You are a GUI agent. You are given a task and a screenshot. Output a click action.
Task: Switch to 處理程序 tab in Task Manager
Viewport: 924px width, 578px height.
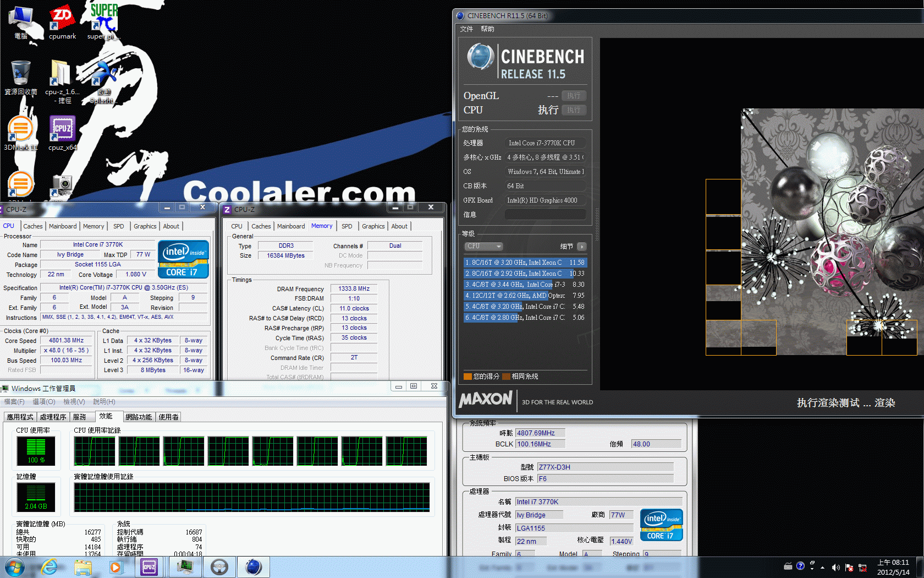coord(53,417)
